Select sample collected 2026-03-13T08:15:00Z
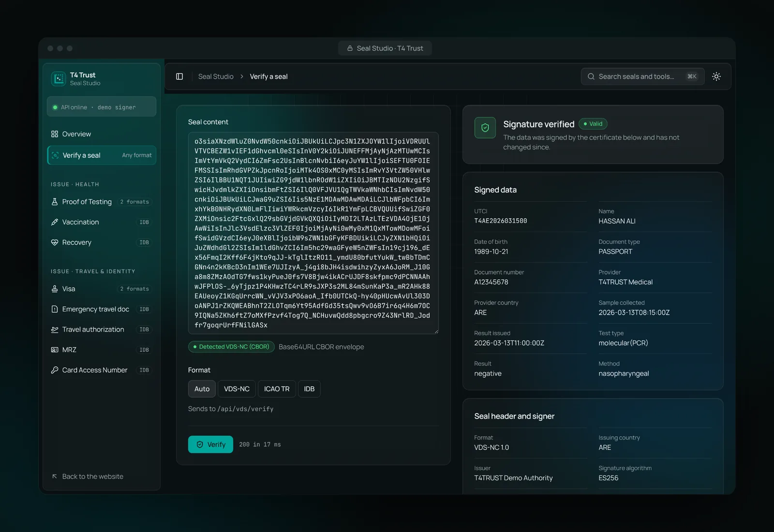The height and width of the screenshot is (532, 774). [634, 312]
